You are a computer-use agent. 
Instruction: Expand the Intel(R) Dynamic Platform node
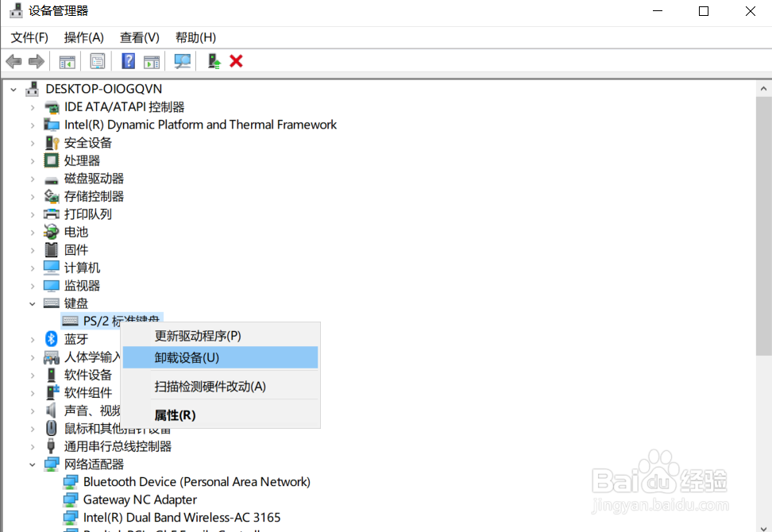click(x=33, y=125)
